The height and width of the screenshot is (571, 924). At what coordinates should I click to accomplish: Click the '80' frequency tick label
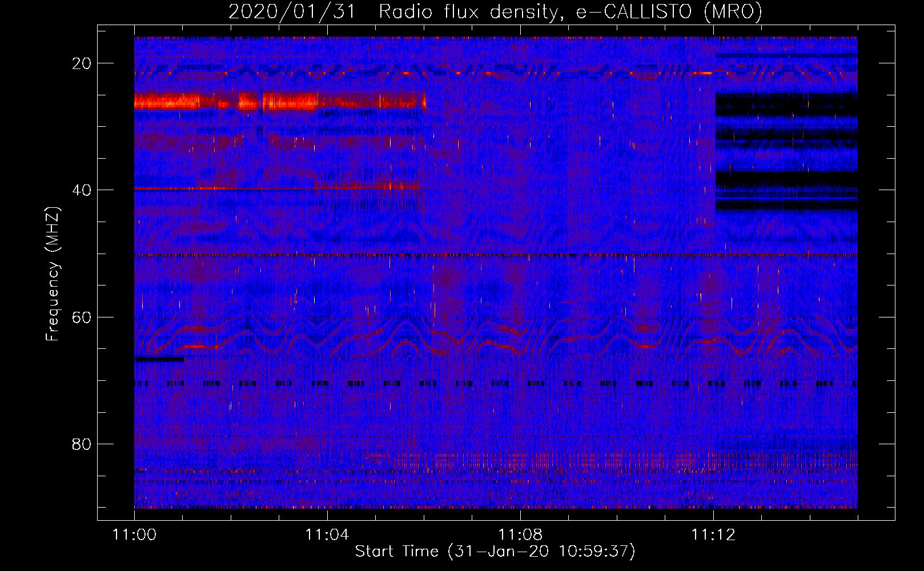pyautogui.click(x=82, y=444)
